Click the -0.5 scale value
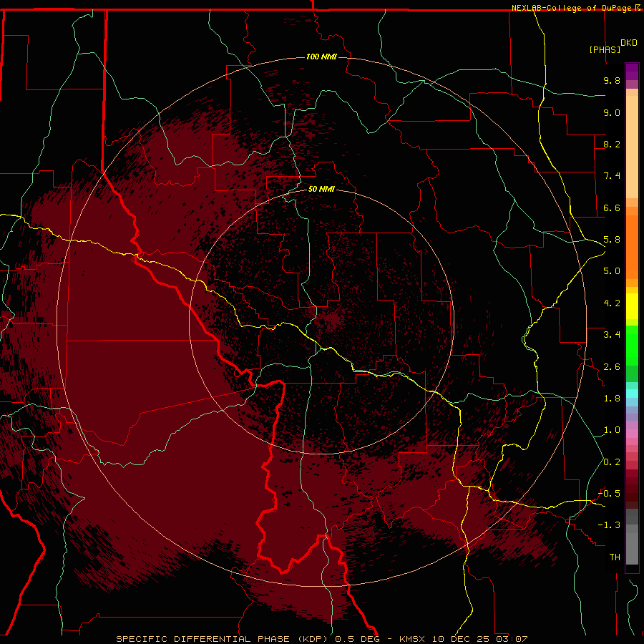This screenshot has width=644, height=644. point(609,494)
